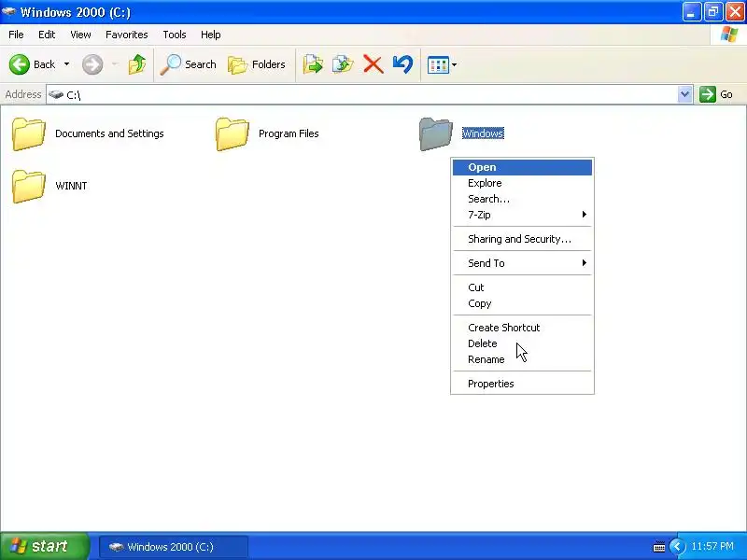Click the drive icon in title bar
The height and width of the screenshot is (560, 747).
pos(9,11)
